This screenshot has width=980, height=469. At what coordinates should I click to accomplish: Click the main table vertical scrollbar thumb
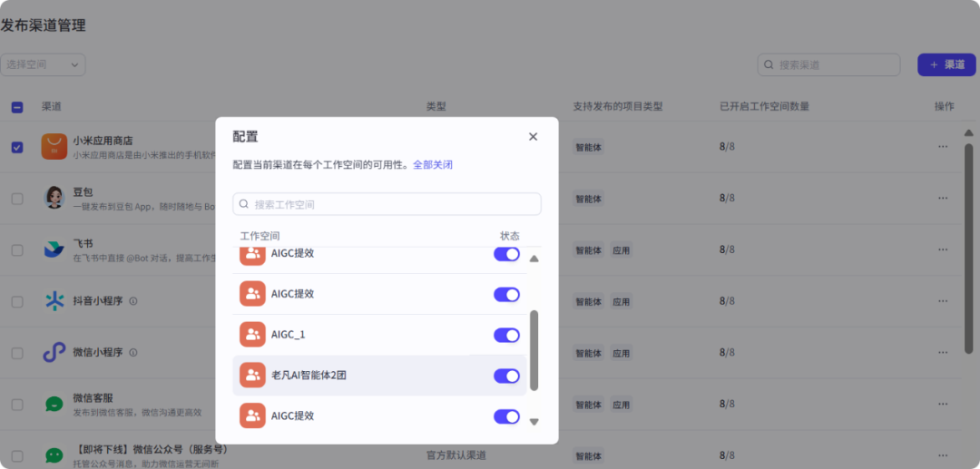click(x=969, y=249)
